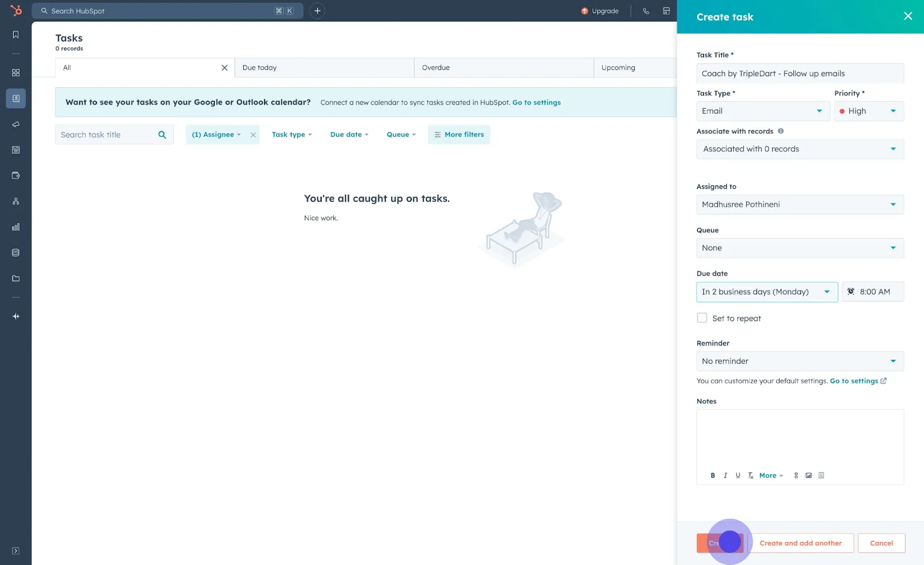Click Upgrade in top bar

click(x=599, y=11)
